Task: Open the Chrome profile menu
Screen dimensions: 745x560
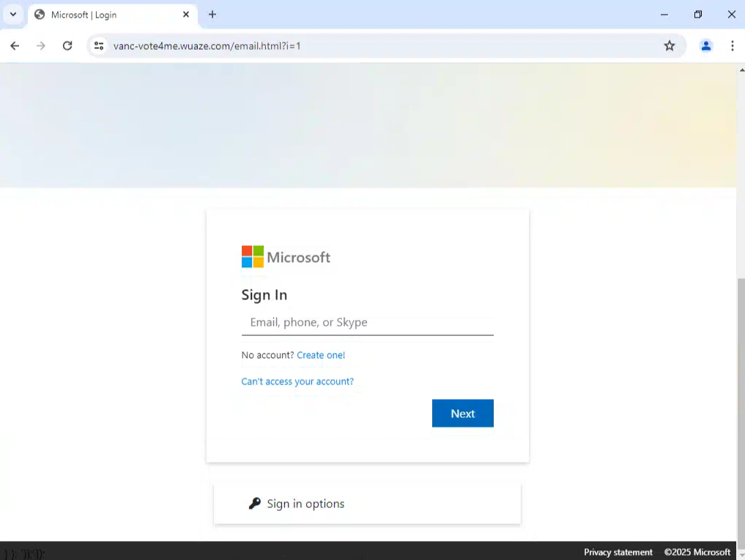Action: 706,45
